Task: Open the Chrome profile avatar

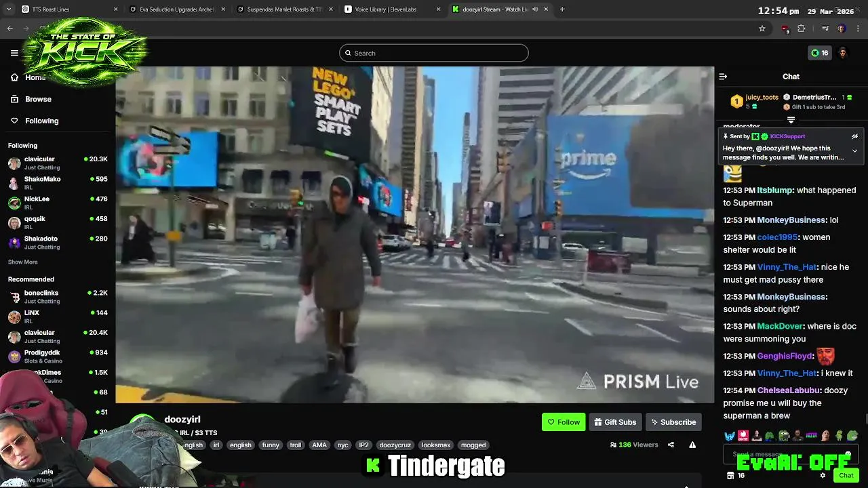Action: pos(842,28)
